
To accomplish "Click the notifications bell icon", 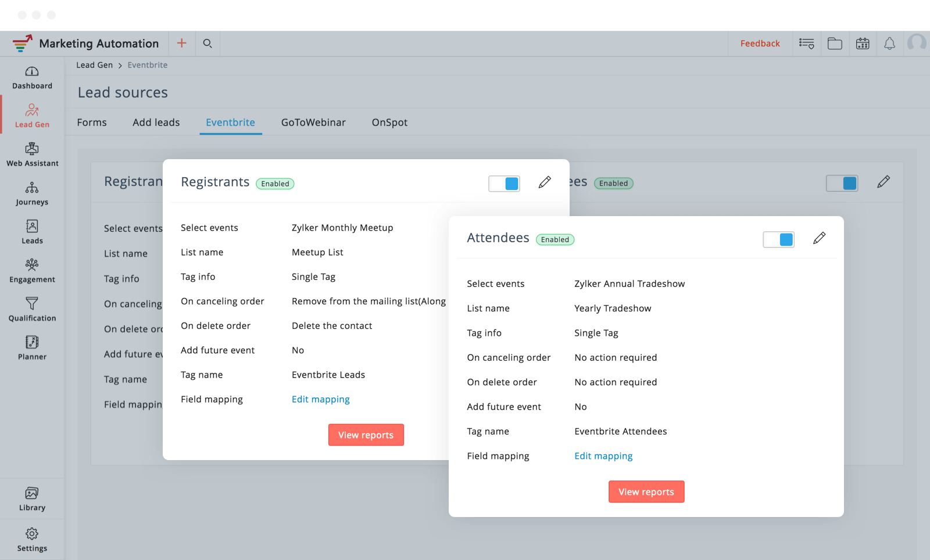I will pos(889,44).
